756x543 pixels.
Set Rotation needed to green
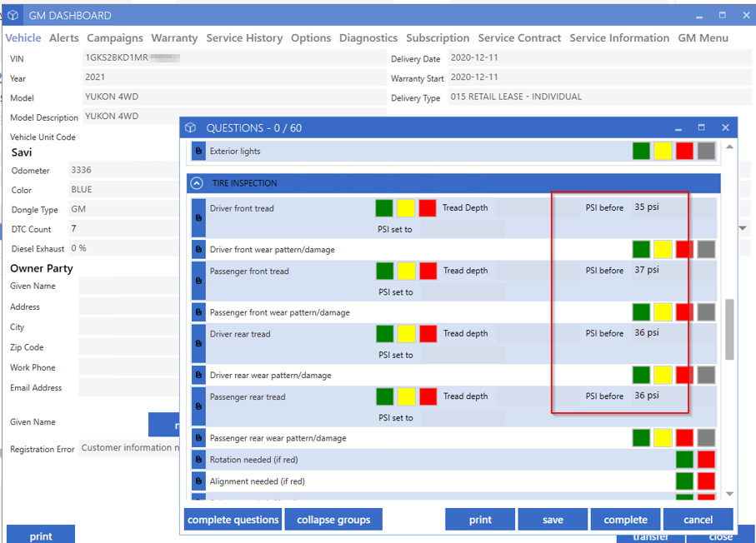684,459
